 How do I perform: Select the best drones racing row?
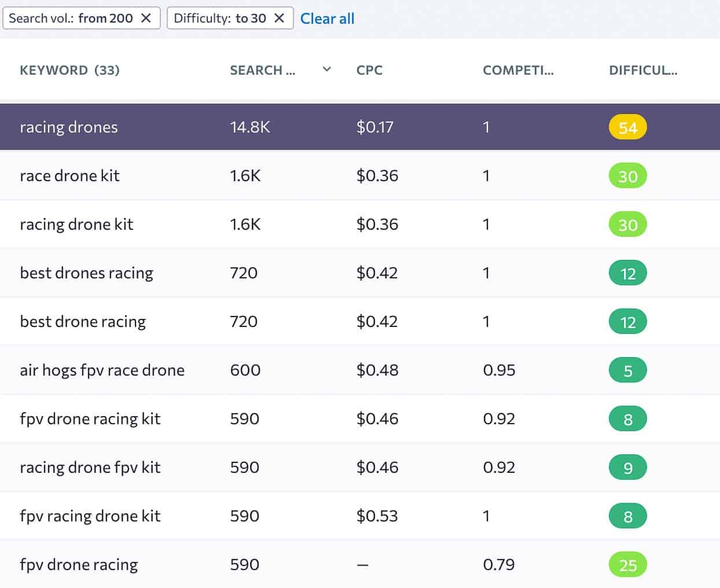click(x=87, y=273)
